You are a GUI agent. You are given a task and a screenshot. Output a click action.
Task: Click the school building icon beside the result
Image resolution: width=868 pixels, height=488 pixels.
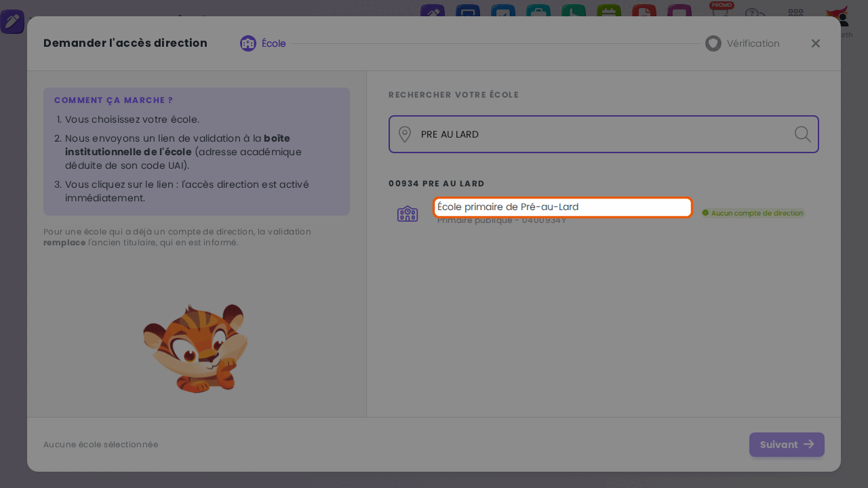[408, 213]
